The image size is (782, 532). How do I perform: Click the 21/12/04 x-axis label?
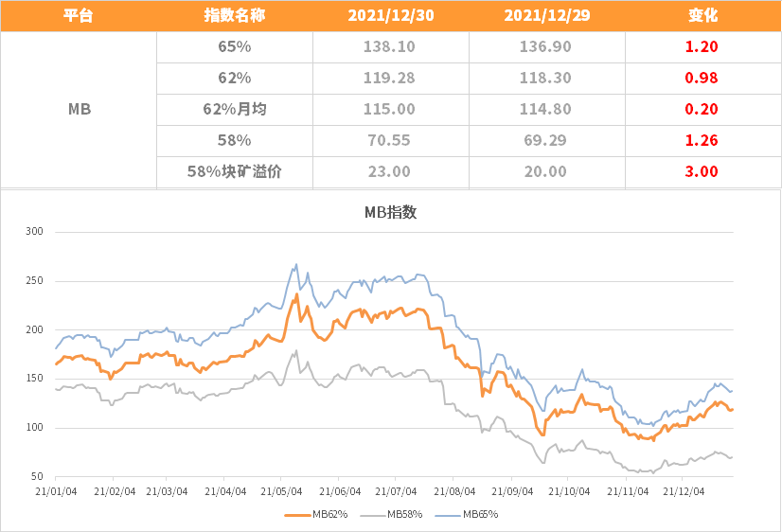click(x=684, y=491)
